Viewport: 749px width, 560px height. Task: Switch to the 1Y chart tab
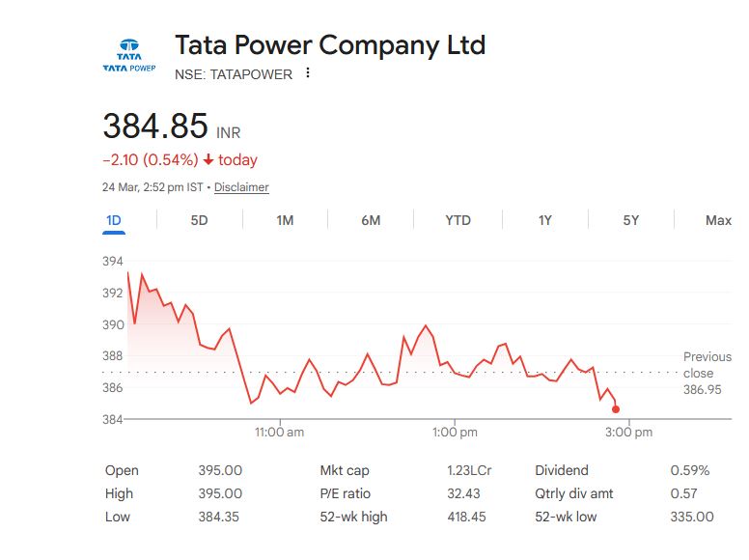[545, 220]
